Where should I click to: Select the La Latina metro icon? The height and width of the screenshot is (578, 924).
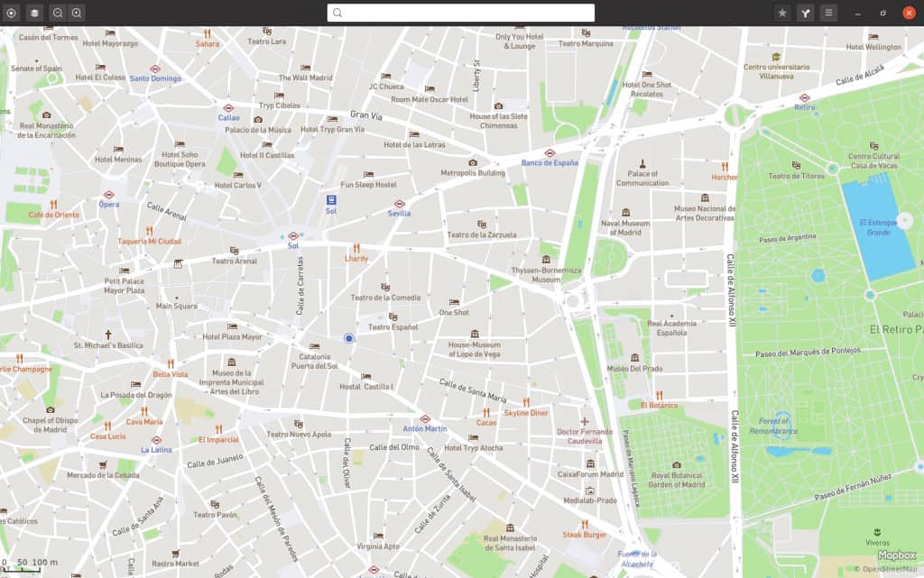point(156,440)
